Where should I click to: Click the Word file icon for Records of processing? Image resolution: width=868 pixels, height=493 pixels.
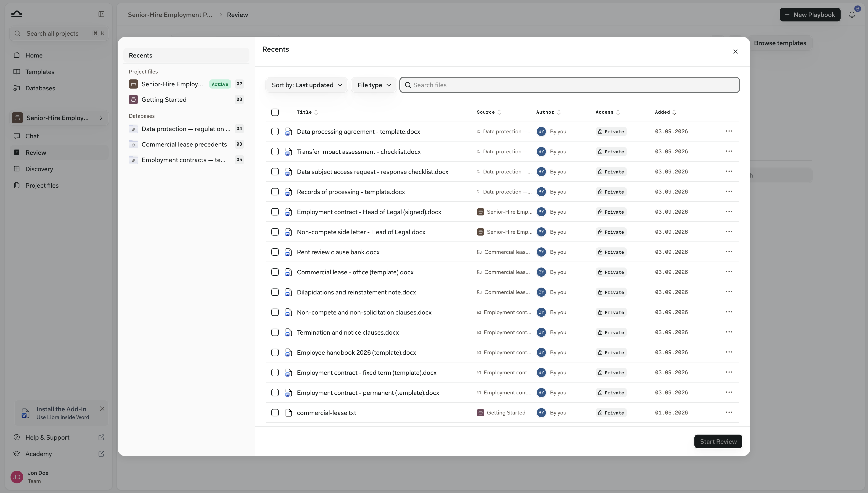(289, 192)
